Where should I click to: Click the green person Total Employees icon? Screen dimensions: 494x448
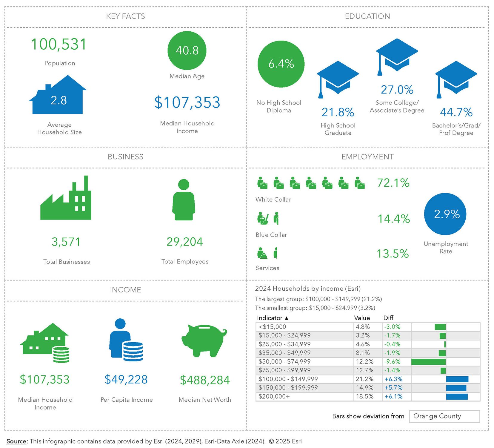point(184,200)
